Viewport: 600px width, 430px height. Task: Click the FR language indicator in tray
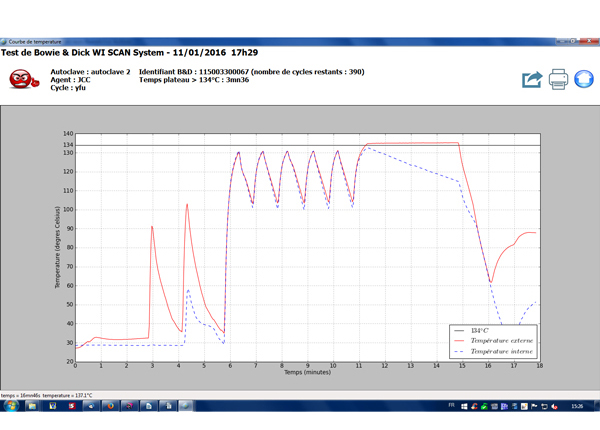(x=452, y=405)
